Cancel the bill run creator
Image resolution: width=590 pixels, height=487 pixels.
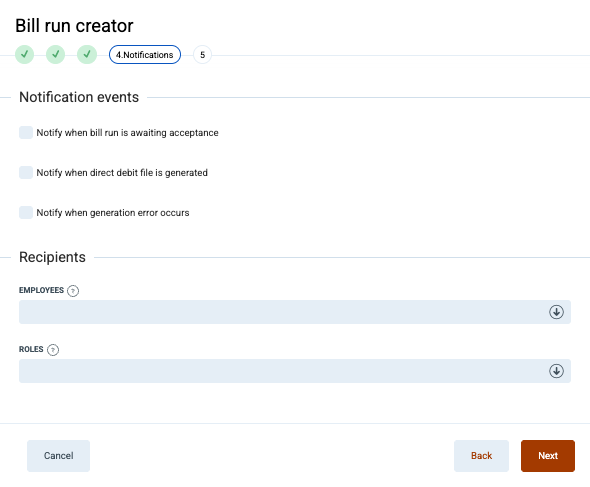point(58,456)
